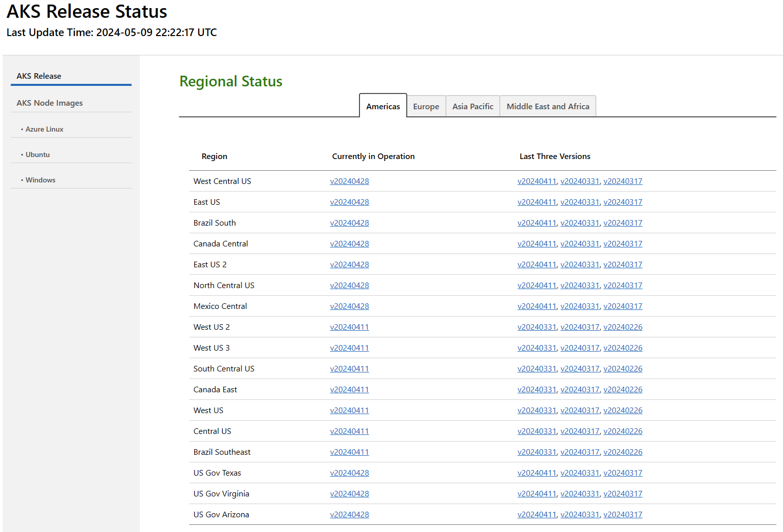Screen dimensions: 783x532
Task: Open East US current operation version link
Action: [x=349, y=202]
